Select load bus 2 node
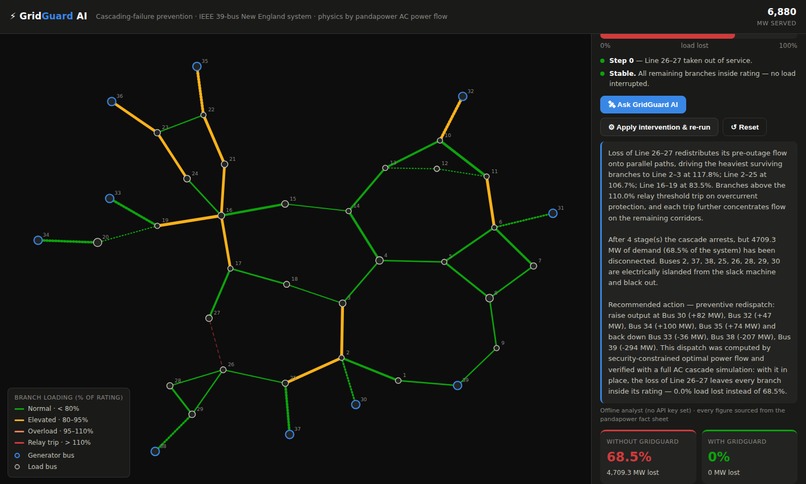The height and width of the screenshot is (484, 806). (x=341, y=358)
